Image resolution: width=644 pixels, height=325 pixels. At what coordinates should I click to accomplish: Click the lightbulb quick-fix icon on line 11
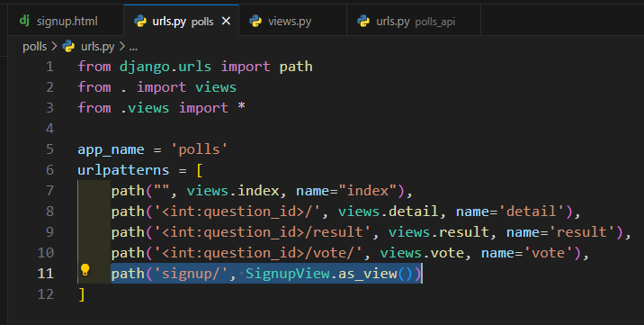(85, 270)
